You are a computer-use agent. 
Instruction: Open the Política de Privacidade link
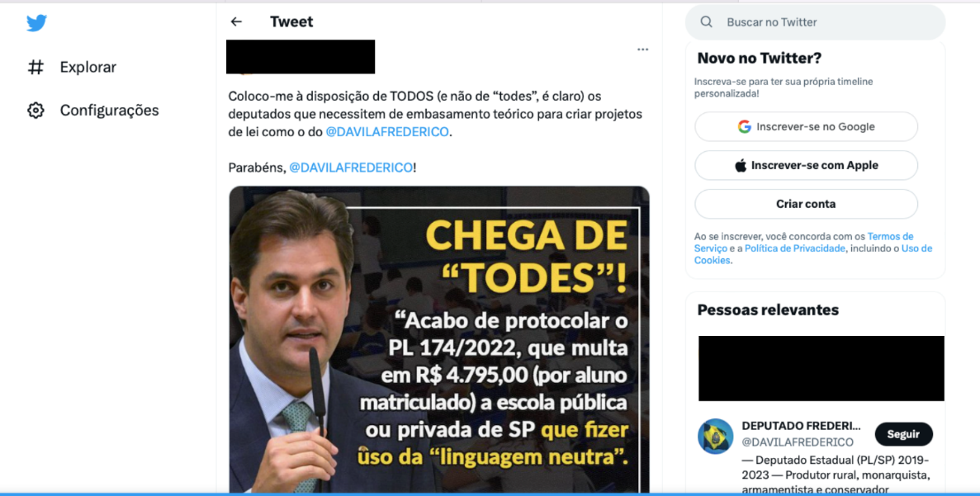pos(794,248)
